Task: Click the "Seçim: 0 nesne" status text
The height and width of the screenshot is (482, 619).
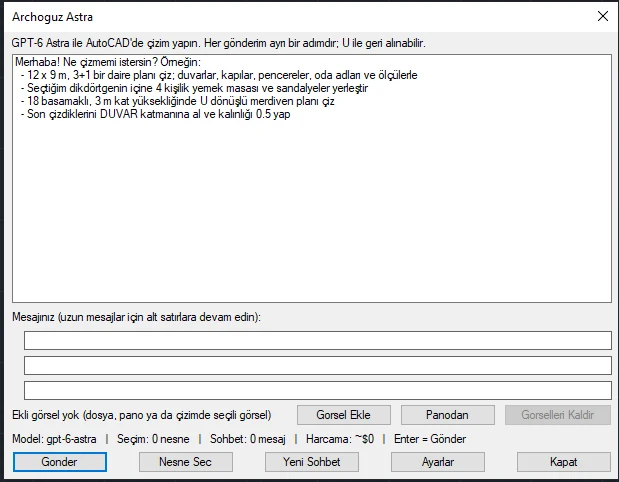Action: 153,439
